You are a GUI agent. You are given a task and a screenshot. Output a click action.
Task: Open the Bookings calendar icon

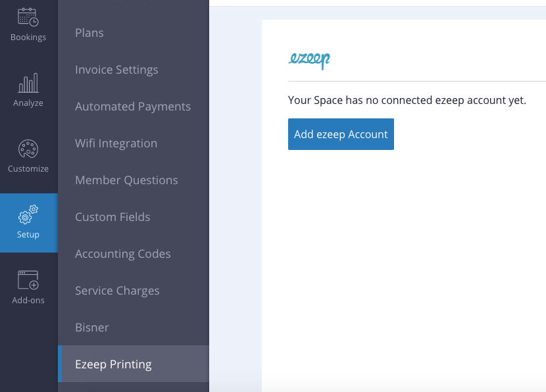28,17
